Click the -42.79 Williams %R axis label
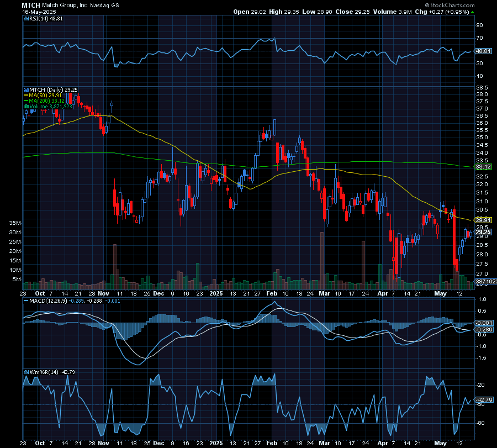 (483, 399)
